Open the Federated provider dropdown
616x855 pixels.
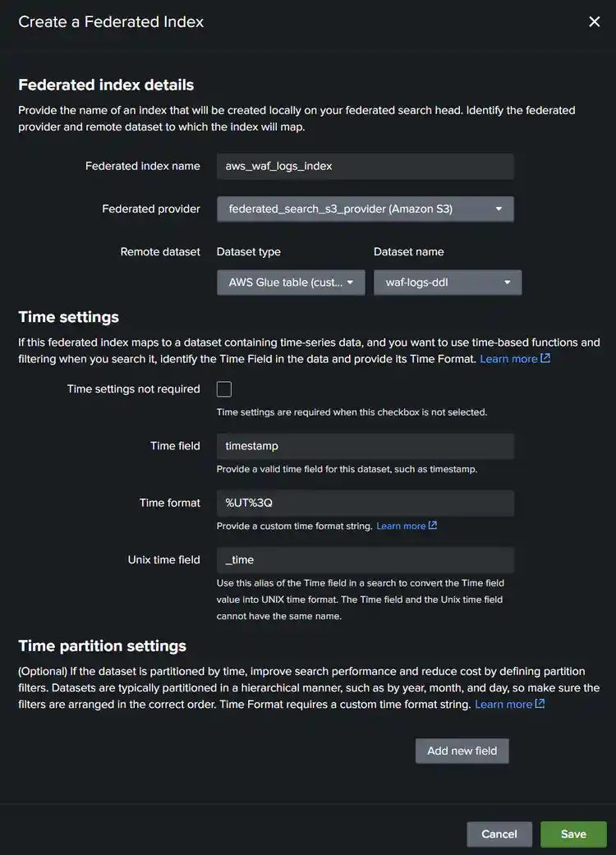coord(365,209)
